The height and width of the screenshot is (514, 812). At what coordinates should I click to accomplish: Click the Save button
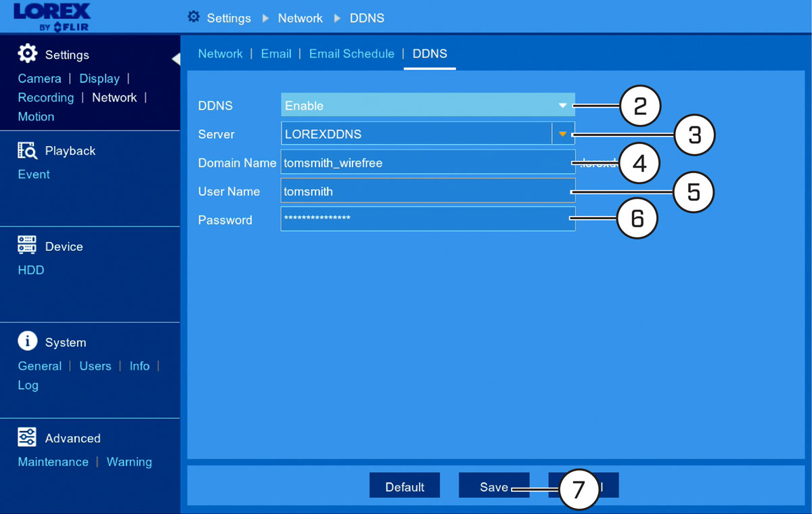coord(494,486)
